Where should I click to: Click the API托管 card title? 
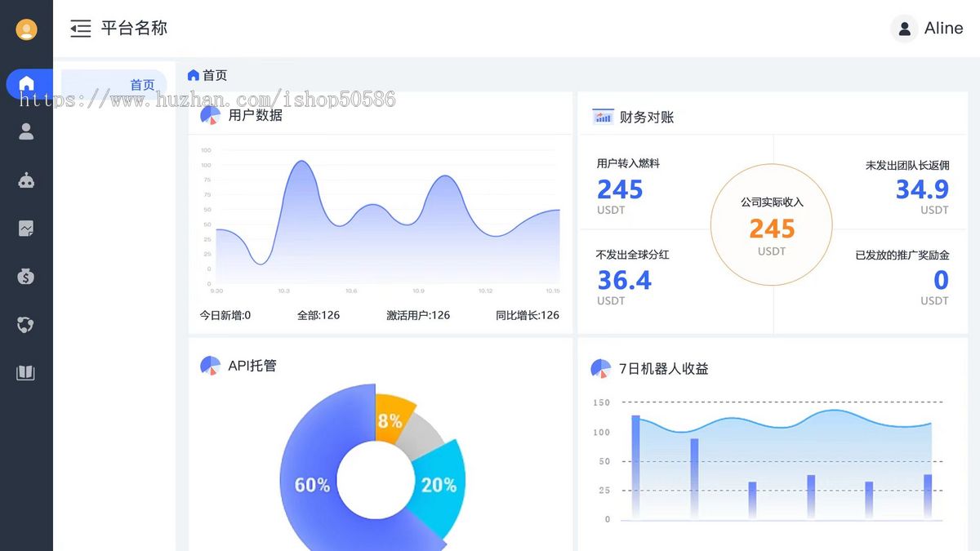(252, 366)
